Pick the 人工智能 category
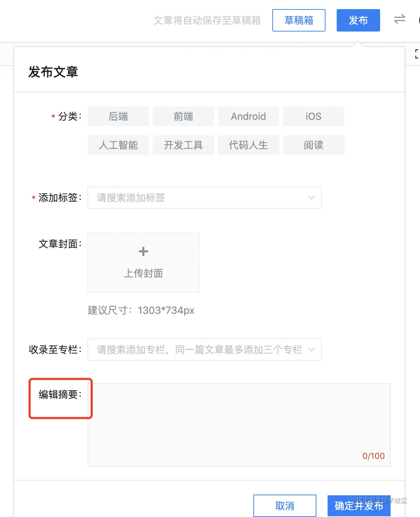This screenshot has width=420, height=517. [118, 145]
